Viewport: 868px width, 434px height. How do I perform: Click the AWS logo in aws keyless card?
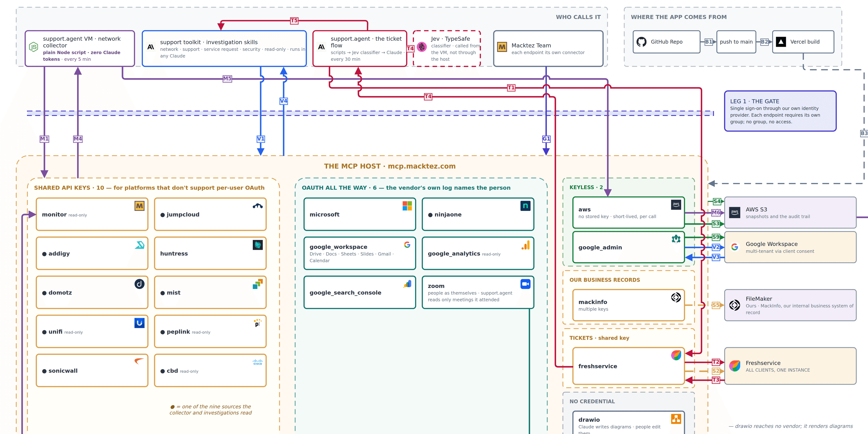676,205
